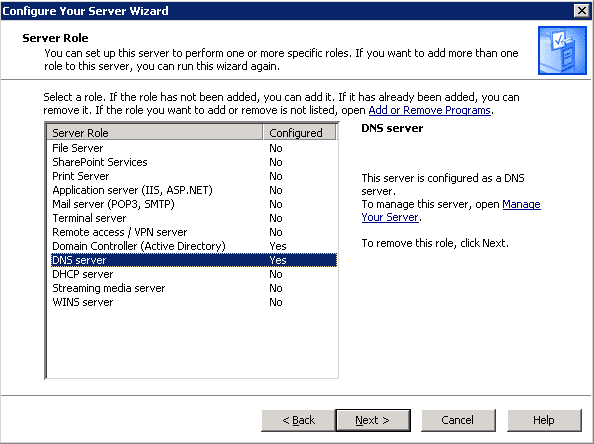594x444 pixels.
Task: Choose the Print Server role
Action: click(x=193, y=176)
